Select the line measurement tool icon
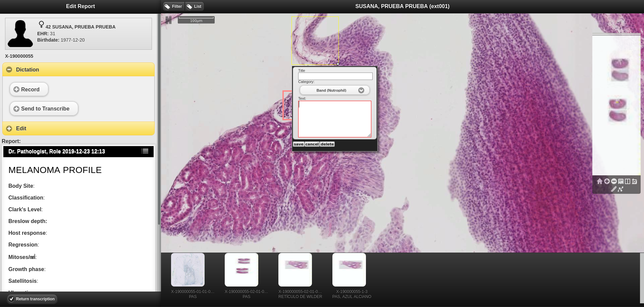Viewport: 644px width, 307px height. tap(613, 189)
